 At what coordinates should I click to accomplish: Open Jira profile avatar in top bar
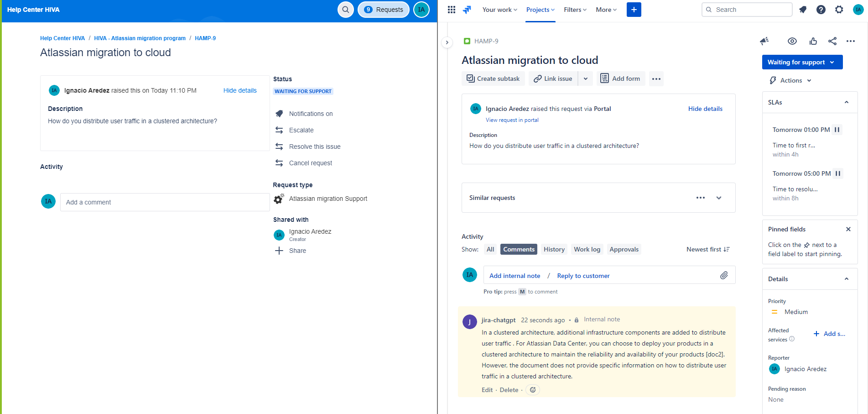(x=858, y=10)
